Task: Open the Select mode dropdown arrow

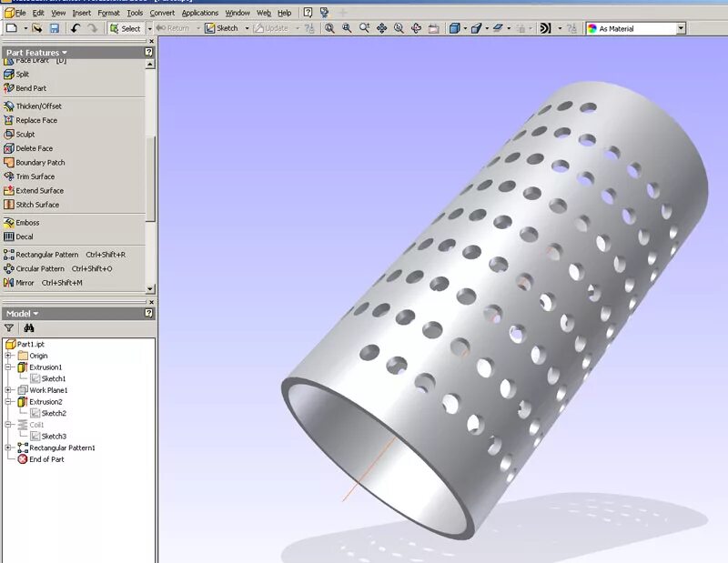Action: (x=149, y=28)
